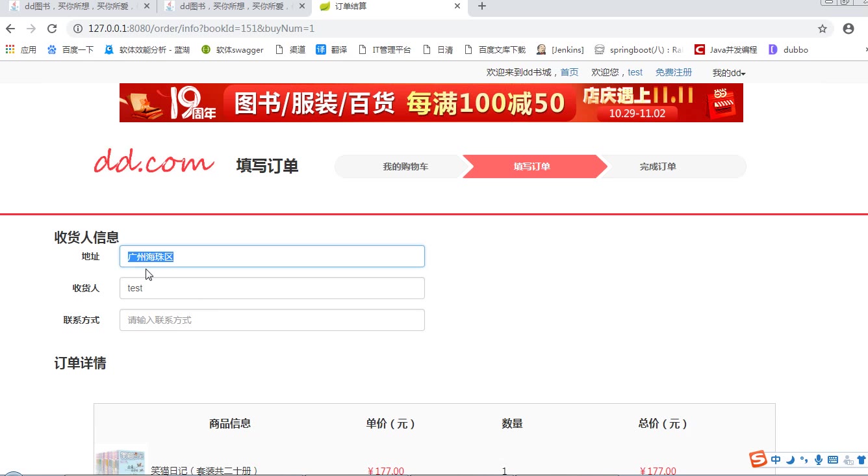
Task: Expand the 我的dd dropdown menu
Action: [x=729, y=73]
